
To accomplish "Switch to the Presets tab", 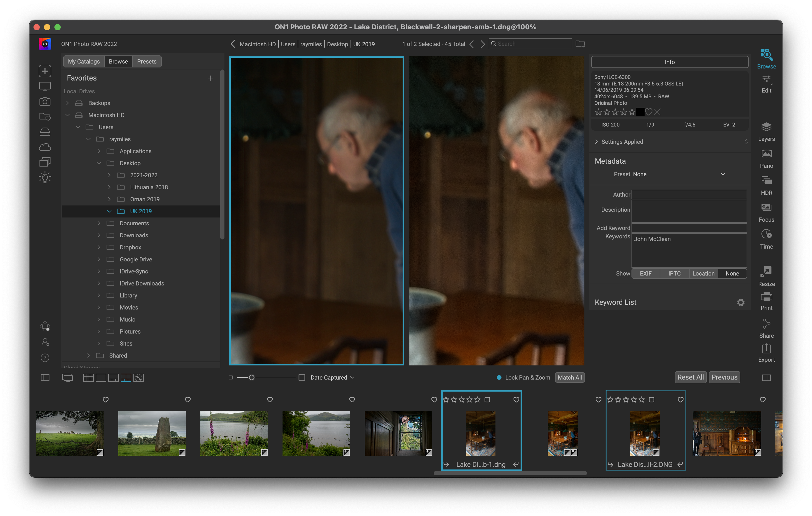I will pyautogui.click(x=147, y=61).
